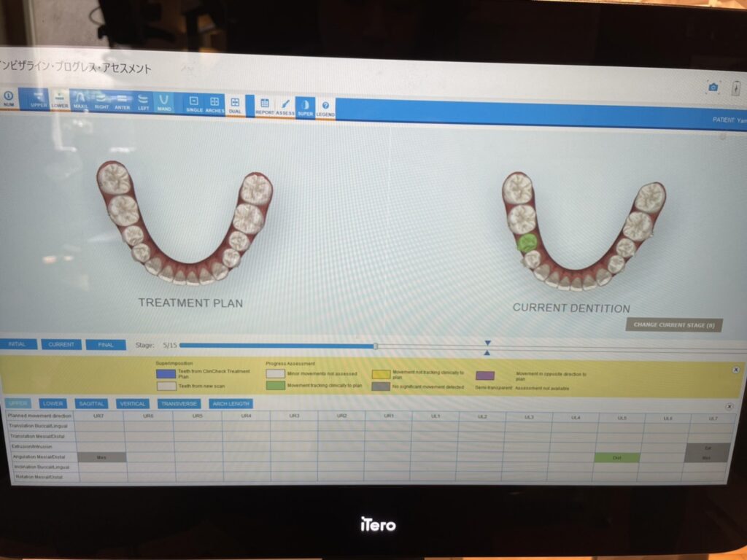This screenshot has width=747, height=560.
Task: Click the 'Planned movement direction' header cell
Action: 39,416
